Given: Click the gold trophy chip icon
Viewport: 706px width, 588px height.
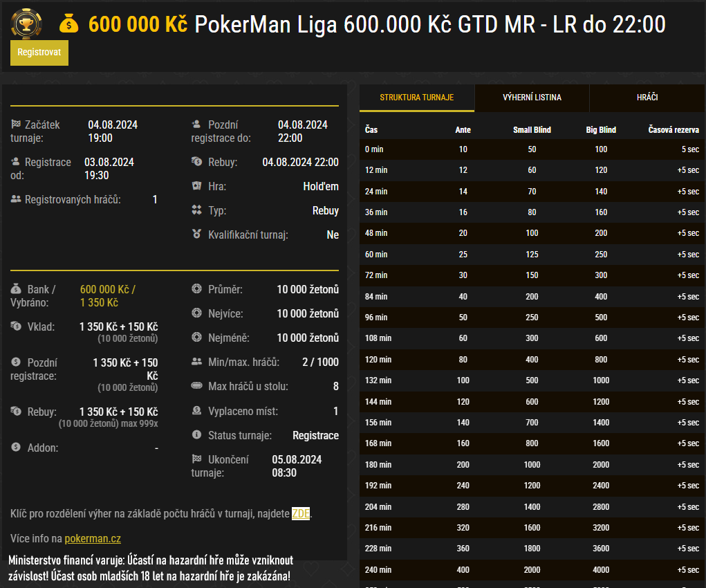Looking at the screenshot, I should pyautogui.click(x=27, y=24).
